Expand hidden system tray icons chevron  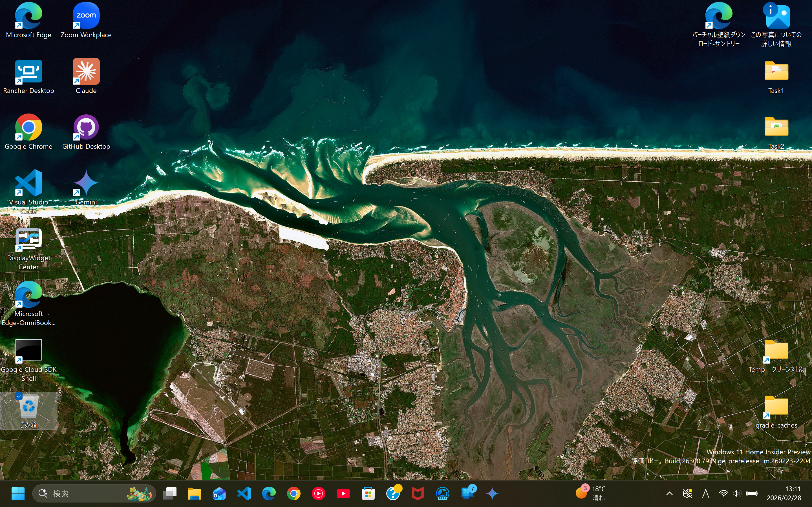[669, 493]
